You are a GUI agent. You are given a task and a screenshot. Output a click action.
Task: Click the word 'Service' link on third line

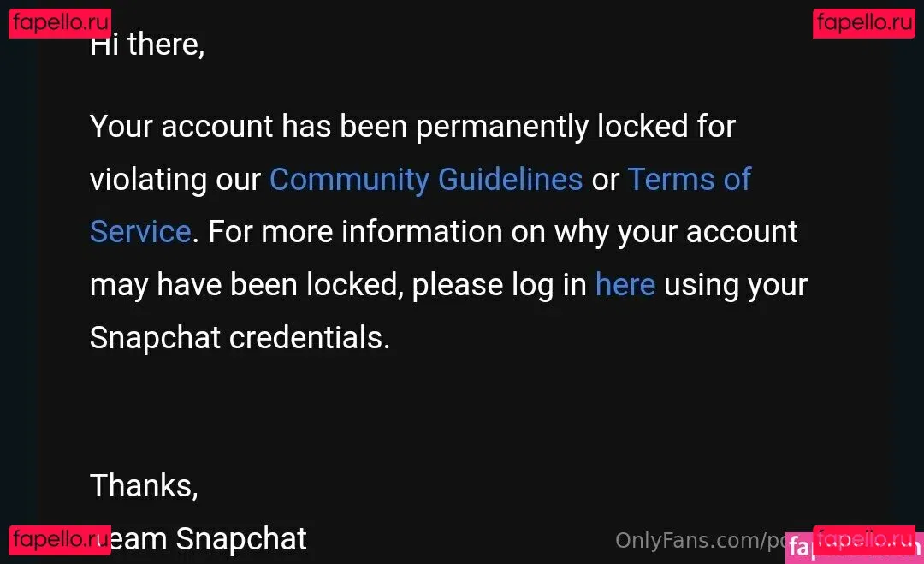click(140, 232)
